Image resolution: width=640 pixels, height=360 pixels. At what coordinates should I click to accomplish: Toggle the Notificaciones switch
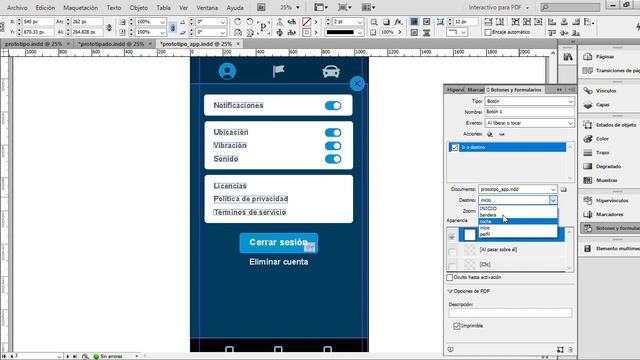point(333,106)
